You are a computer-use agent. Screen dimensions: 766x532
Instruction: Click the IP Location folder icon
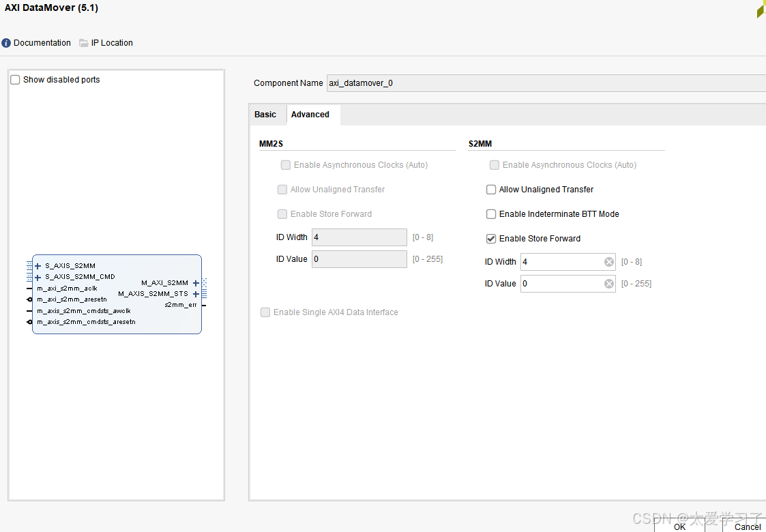84,43
